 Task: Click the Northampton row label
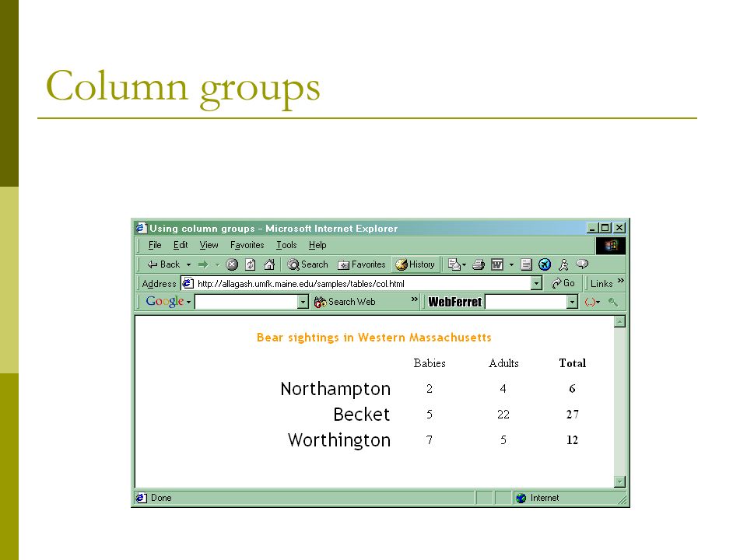pos(335,389)
